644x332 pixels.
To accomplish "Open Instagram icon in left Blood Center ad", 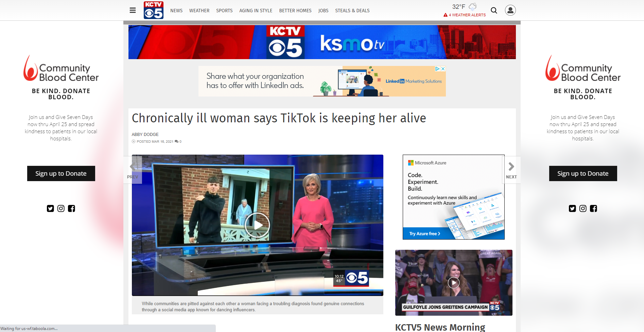I will tap(61, 208).
